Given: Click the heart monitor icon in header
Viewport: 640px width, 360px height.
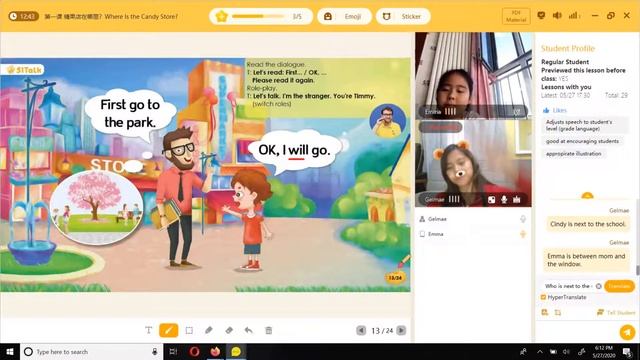Looking at the screenshot, I should point(541,16).
